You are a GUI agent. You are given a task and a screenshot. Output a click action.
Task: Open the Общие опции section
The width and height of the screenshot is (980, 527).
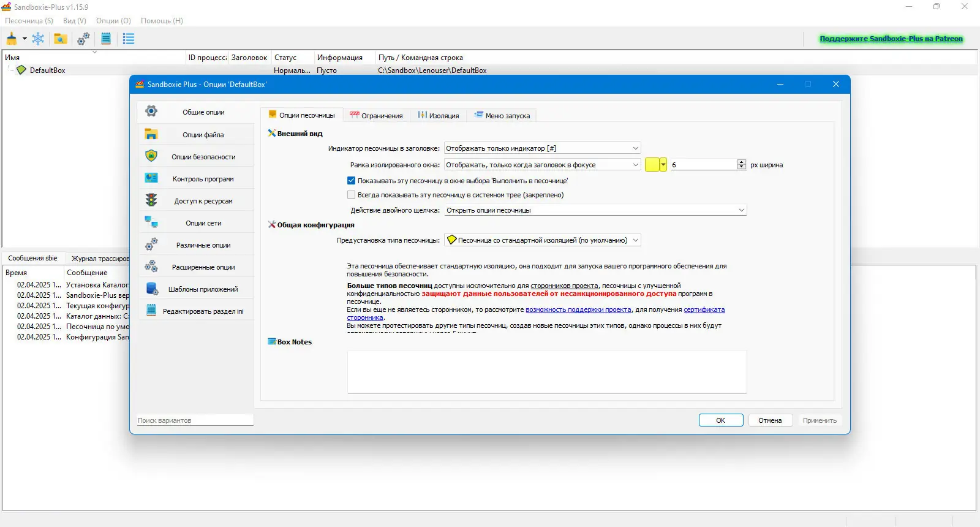coord(196,112)
